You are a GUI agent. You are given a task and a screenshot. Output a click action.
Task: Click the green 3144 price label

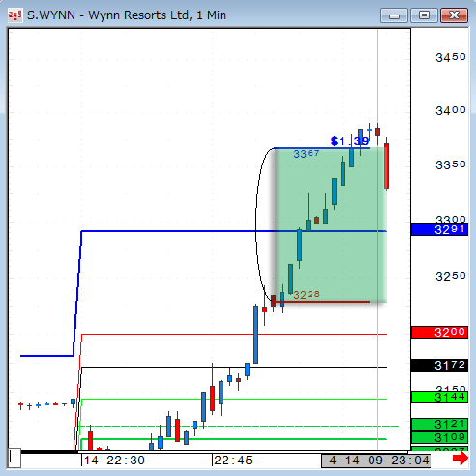[x=439, y=397]
